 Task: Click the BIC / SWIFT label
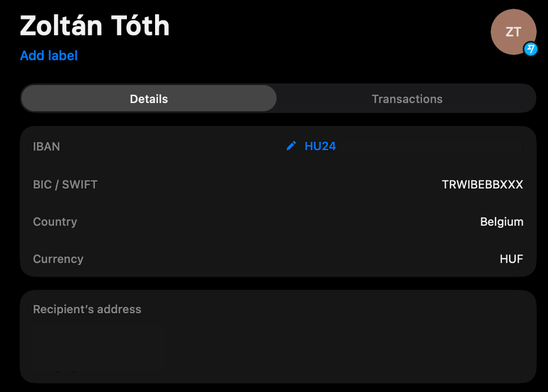click(65, 184)
